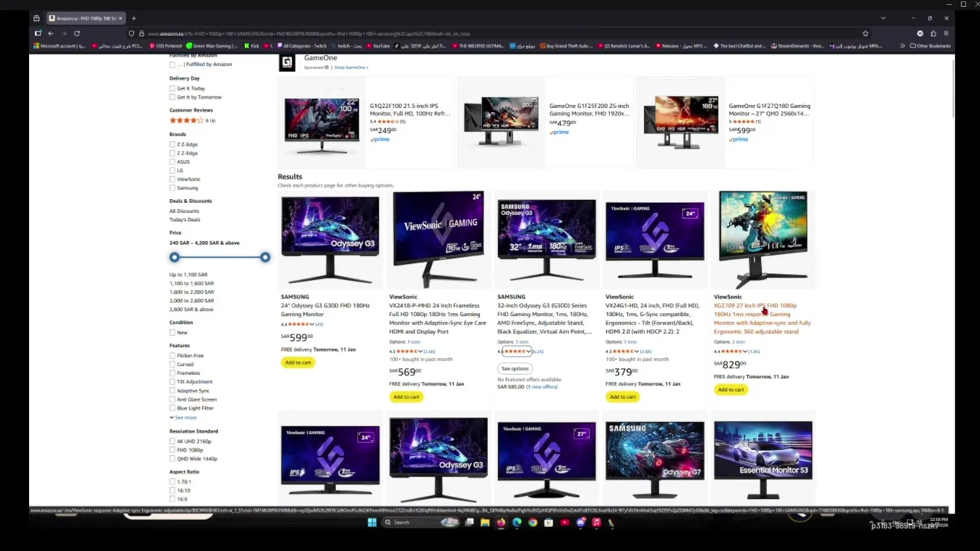980x551 pixels.
Task: Open Samsung Odyssey G7 monitor image
Action: (655, 459)
